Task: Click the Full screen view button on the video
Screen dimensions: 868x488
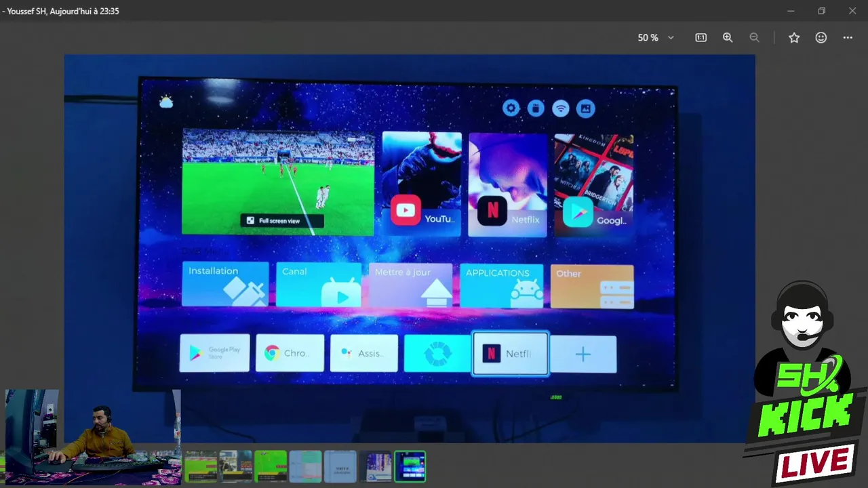Action: (281, 221)
